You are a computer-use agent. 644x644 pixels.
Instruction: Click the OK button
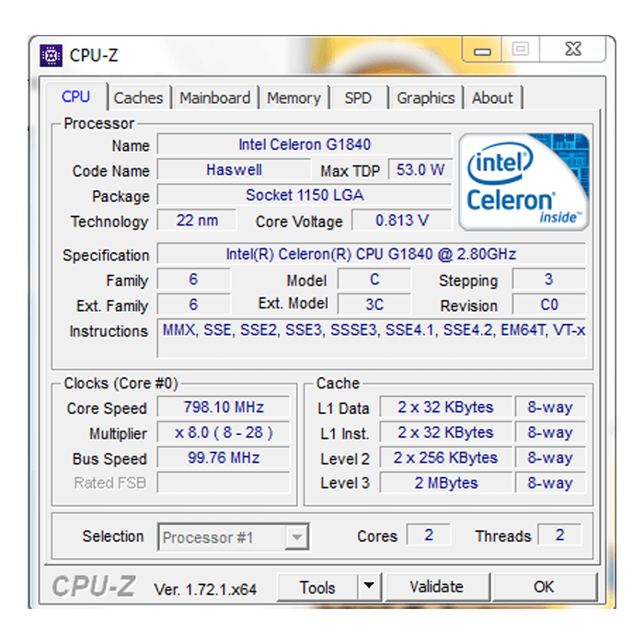pyautogui.click(x=544, y=587)
